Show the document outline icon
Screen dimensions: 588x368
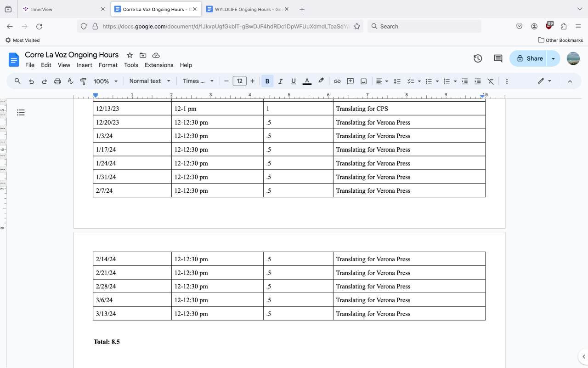21,112
